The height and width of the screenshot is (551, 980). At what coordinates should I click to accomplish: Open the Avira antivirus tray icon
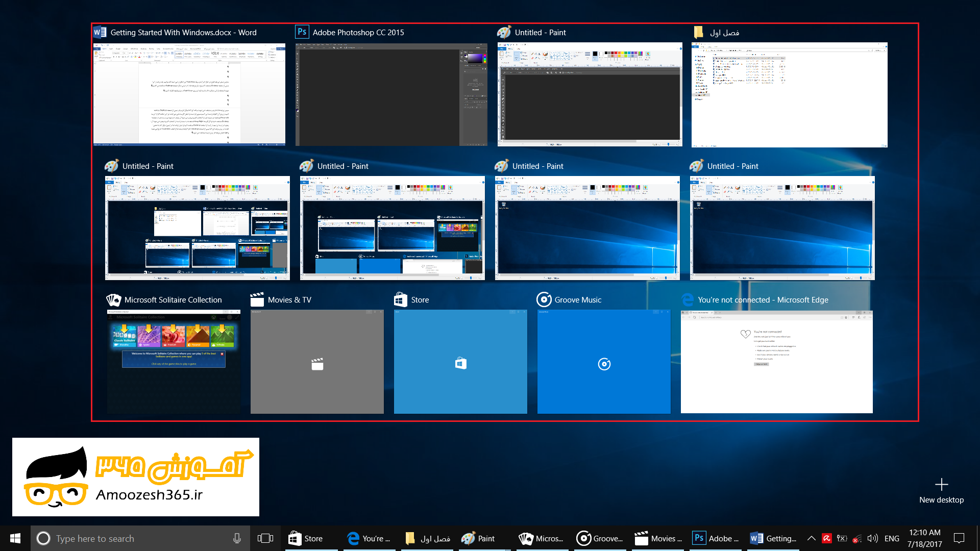pyautogui.click(x=827, y=538)
